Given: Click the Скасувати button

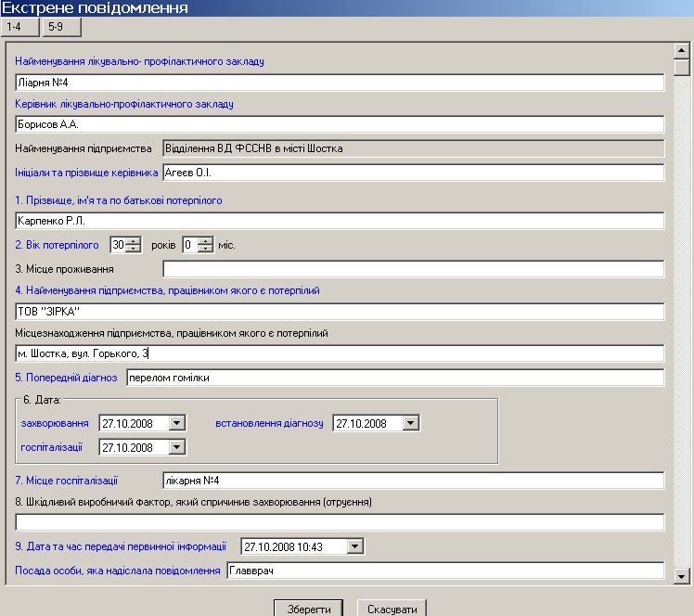Looking at the screenshot, I should click(392, 609).
